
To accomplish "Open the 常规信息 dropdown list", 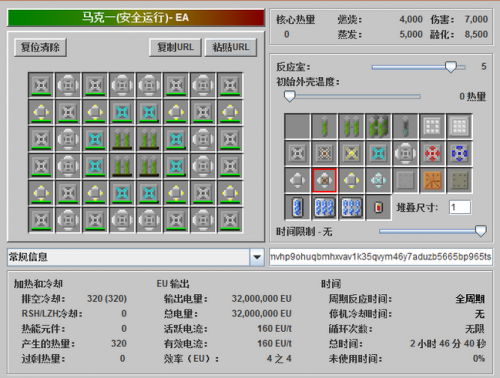I will 136,257.
